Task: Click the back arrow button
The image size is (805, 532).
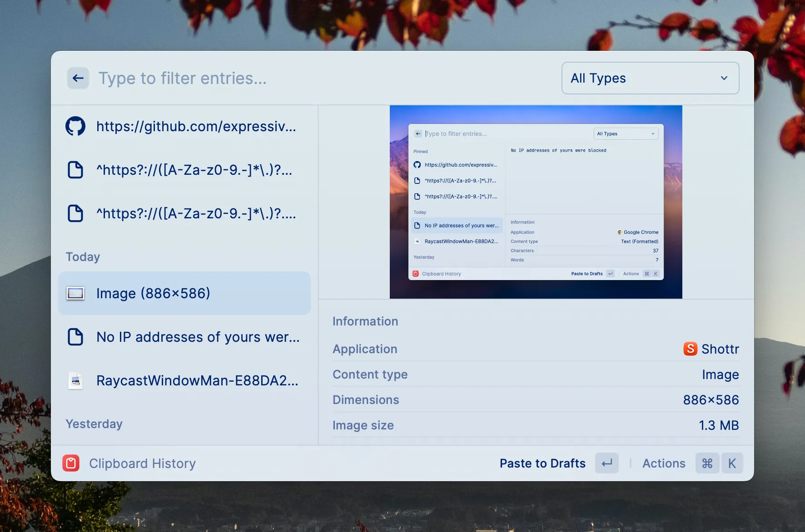Action: pos(78,78)
